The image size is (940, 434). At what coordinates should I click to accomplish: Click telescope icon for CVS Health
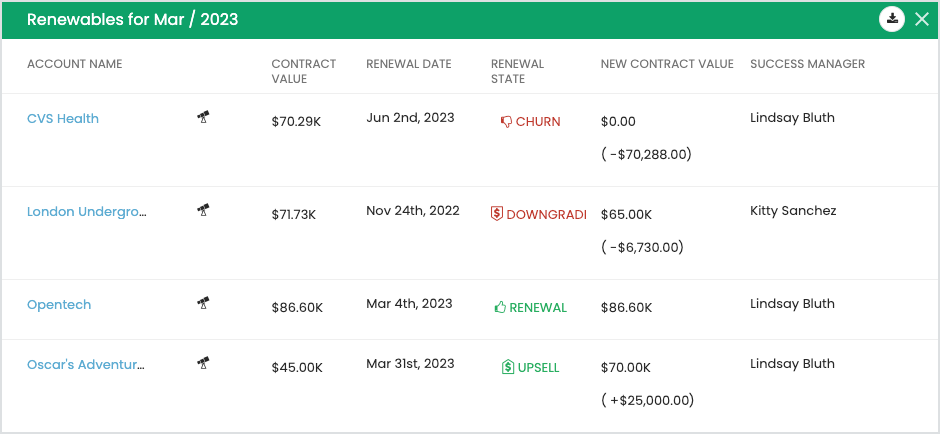tap(203, 118)
